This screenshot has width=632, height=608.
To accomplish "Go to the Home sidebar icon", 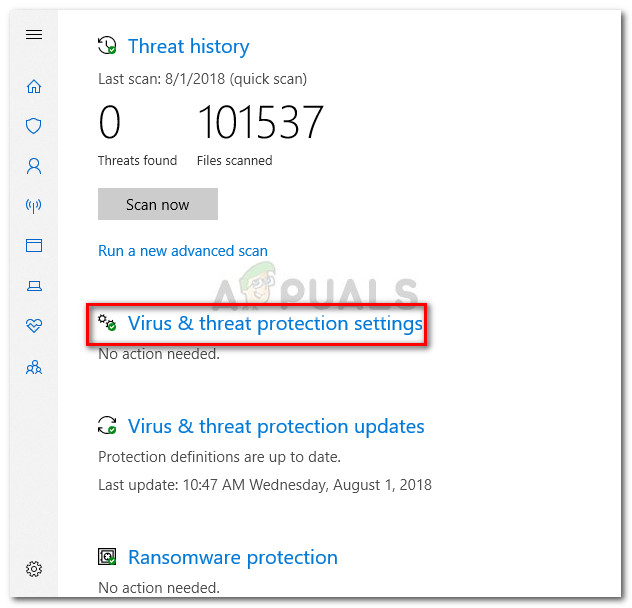I will click(x=34, y=86).
